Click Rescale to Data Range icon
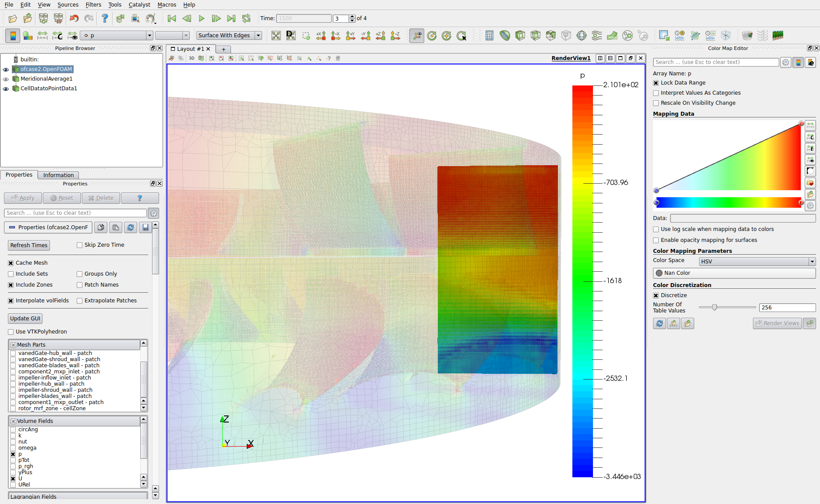Image resolution: width=820 pixels, height=504 pixels. coord(43,35)
